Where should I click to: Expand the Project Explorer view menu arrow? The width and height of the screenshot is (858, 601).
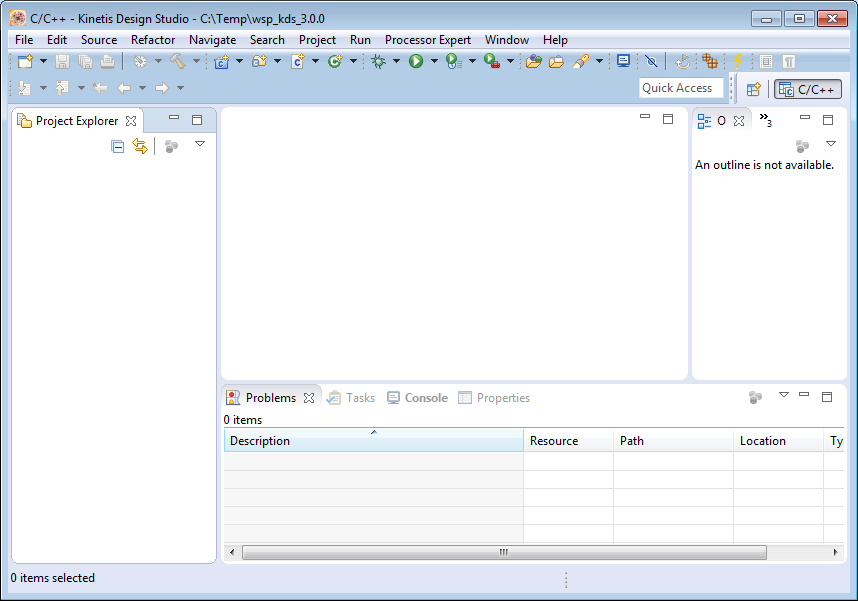tap(200, 145)
